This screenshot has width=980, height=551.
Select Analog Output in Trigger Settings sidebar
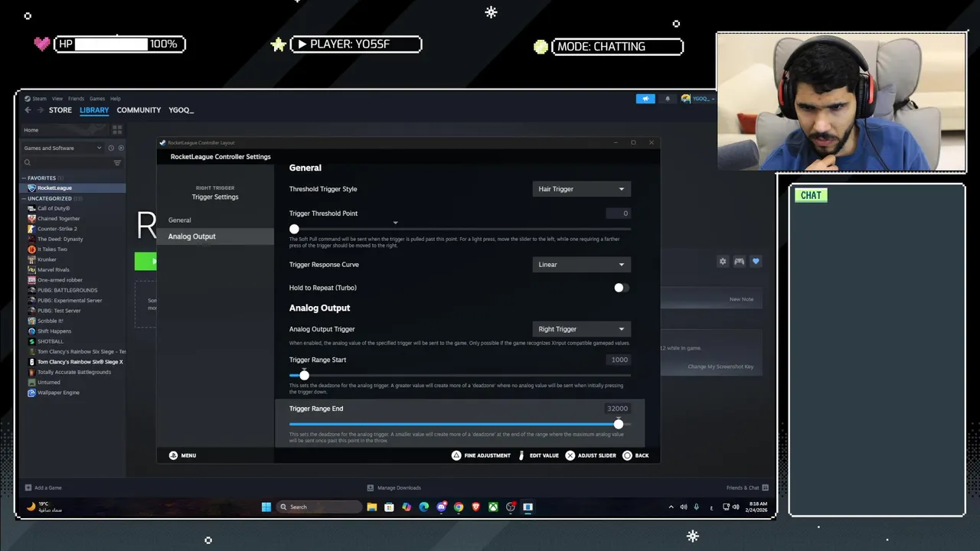[215, 236]
